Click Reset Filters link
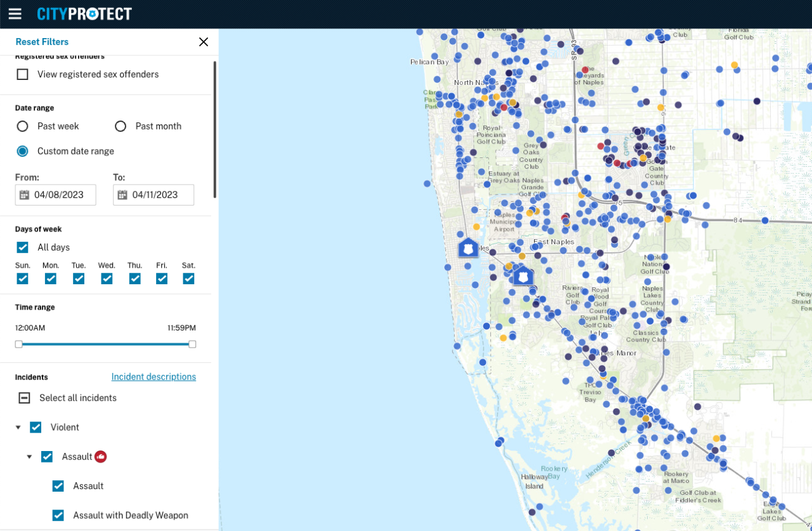 pyautogui.click(x=42, y=42)
